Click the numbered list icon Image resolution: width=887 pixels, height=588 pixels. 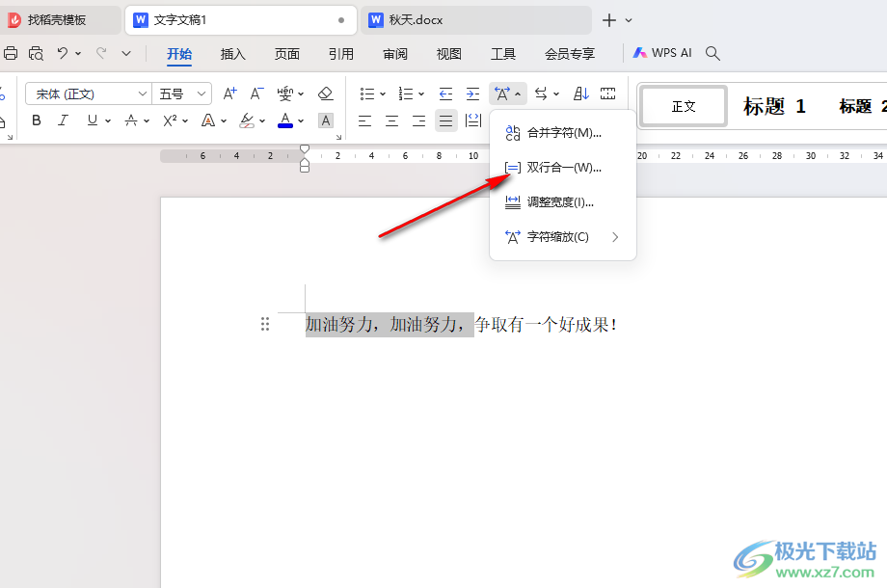click(406, 94)
